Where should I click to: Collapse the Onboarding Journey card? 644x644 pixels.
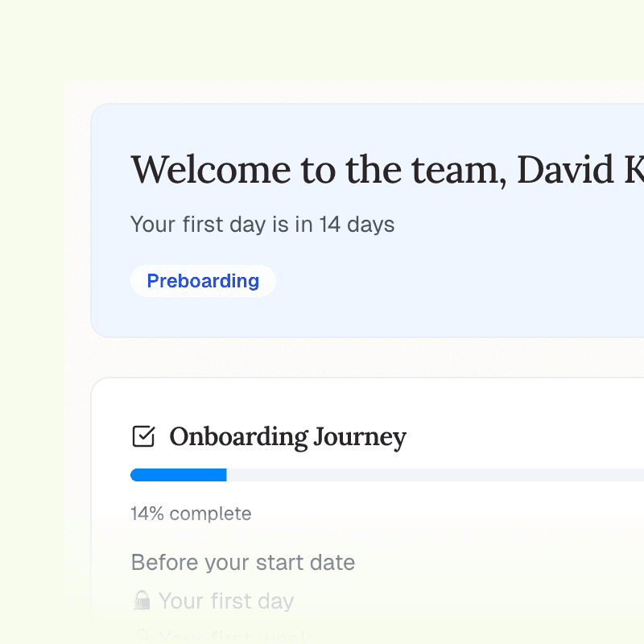287,437
